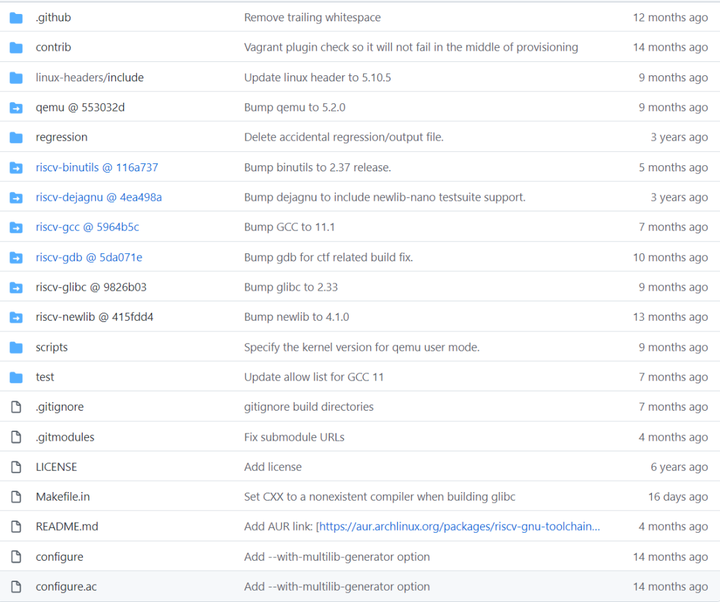Click the submodule icon next to qemu
Viewport: 720px width, 602px height.
click(x=16, y=108)
